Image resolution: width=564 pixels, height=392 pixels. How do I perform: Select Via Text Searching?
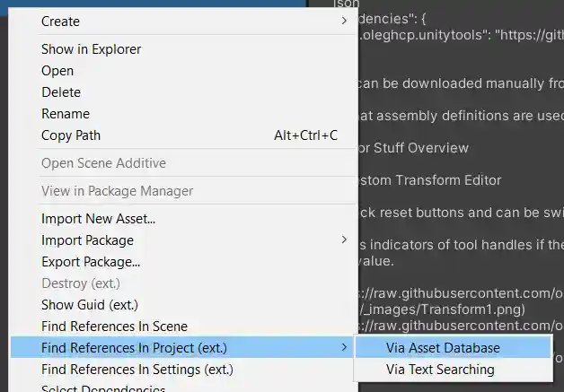pyautogui.click(x=440, y=370)
